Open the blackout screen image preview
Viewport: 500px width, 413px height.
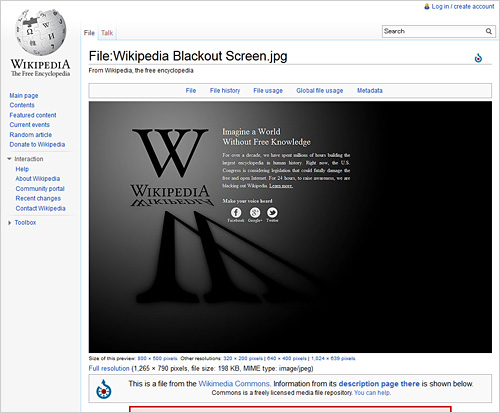point(290,227)
